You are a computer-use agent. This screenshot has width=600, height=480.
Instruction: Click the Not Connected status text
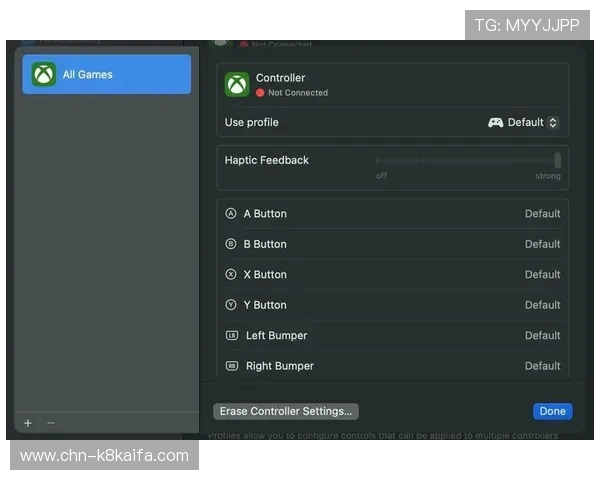(x=298, y=93)
